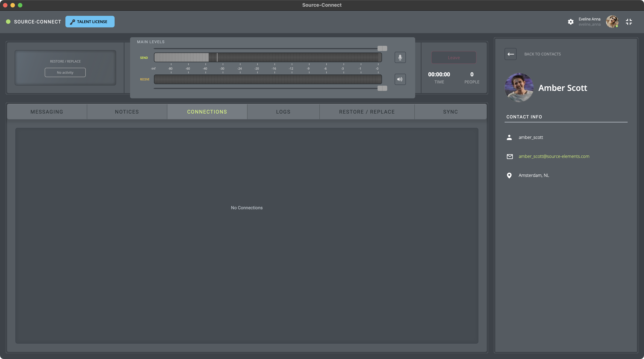Screen dimensions: 644x359
Task: Open the Logs tab
Action: (283, 112)
